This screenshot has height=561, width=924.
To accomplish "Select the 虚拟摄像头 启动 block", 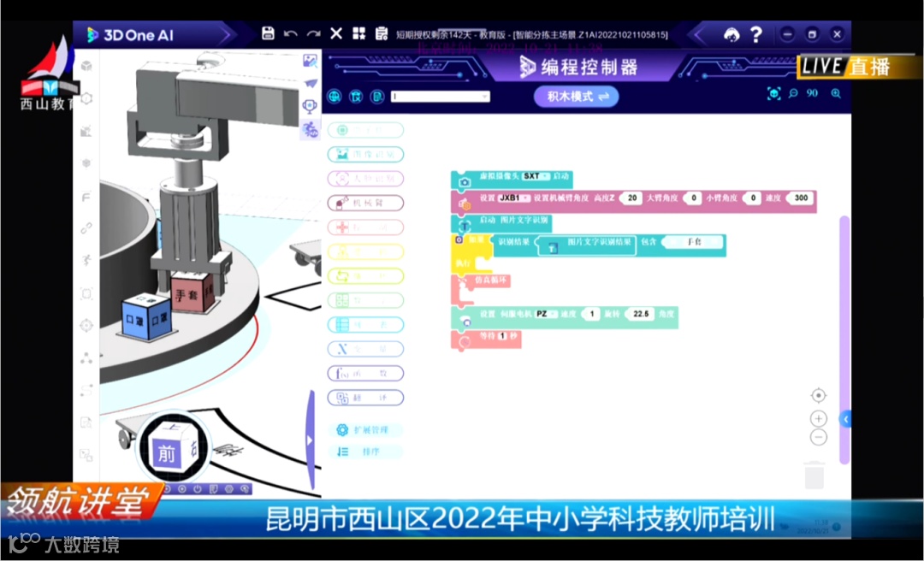I will pos(512,179).
